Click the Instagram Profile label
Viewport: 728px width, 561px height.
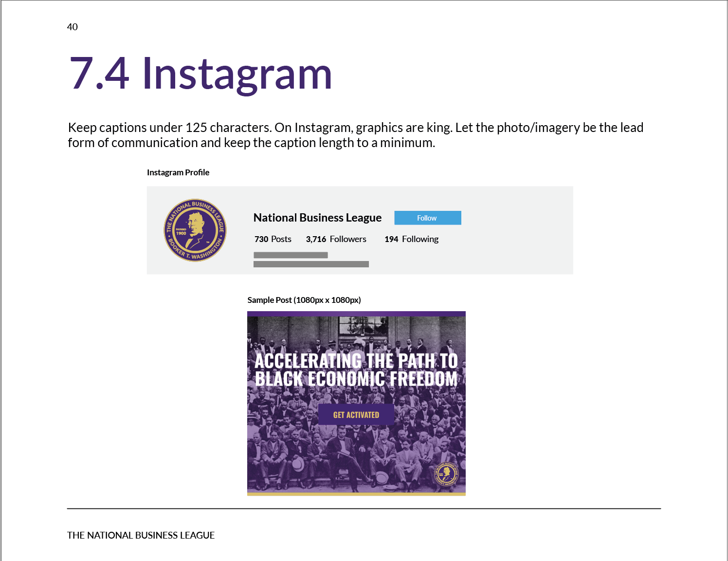[178, 172]
